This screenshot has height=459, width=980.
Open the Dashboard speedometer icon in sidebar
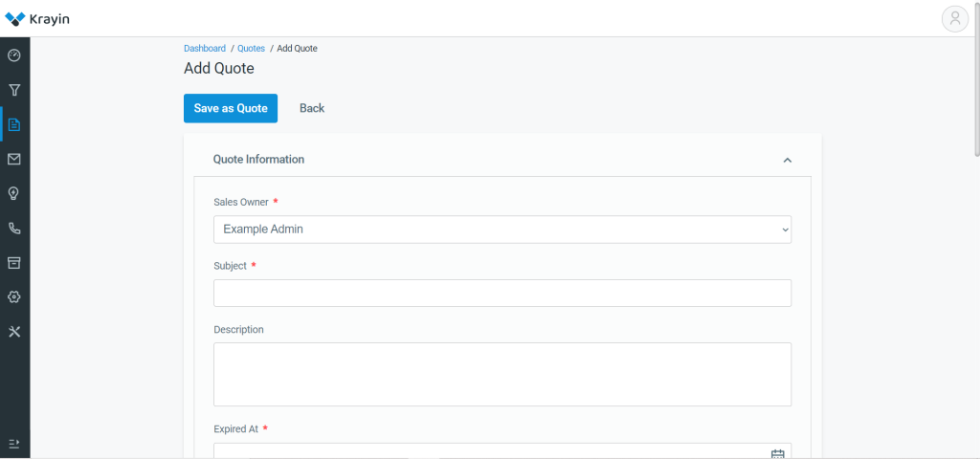(14, 55)
